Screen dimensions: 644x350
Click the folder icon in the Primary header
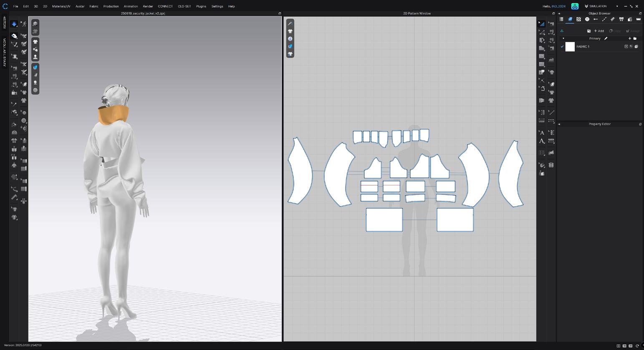[635, 38]
